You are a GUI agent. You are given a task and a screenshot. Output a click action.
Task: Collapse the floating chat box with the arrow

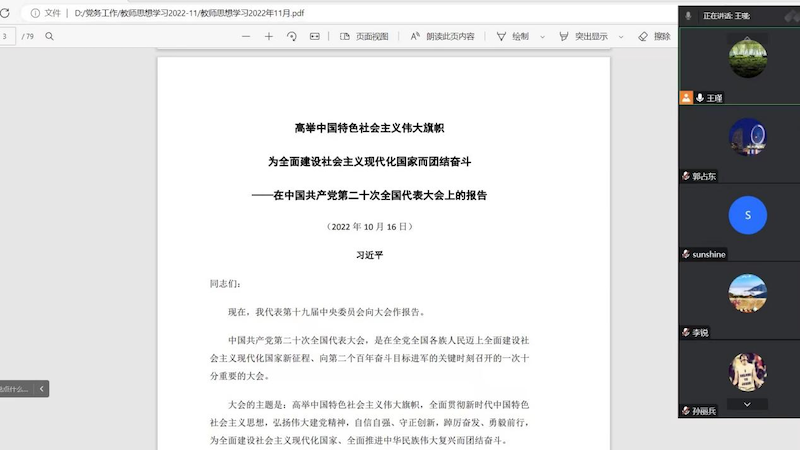[x=42, y=389]
